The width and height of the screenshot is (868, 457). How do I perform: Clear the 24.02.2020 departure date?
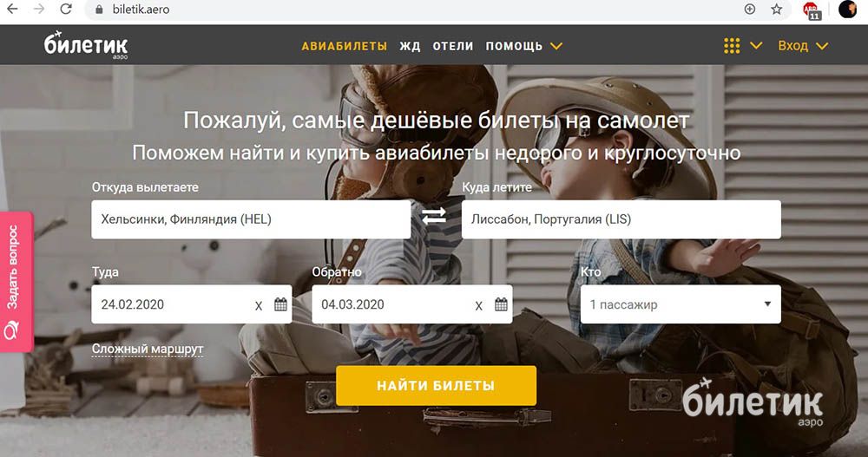click(x=259, y=305)
